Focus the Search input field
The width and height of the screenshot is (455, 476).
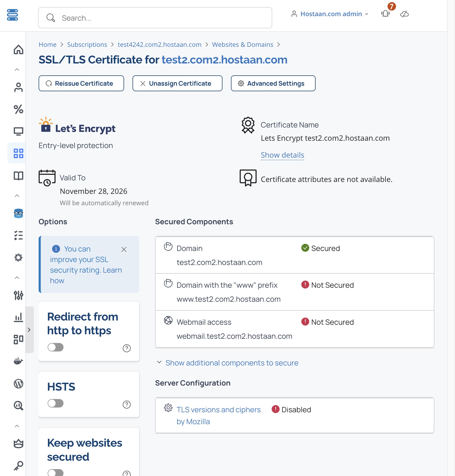pyautogui.click(x=155, y=18)
